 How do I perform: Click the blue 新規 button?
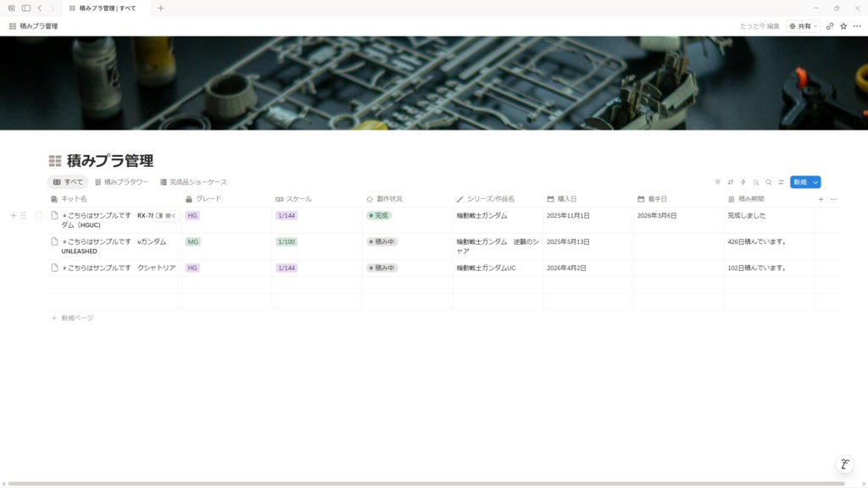(x=800, y=182)
